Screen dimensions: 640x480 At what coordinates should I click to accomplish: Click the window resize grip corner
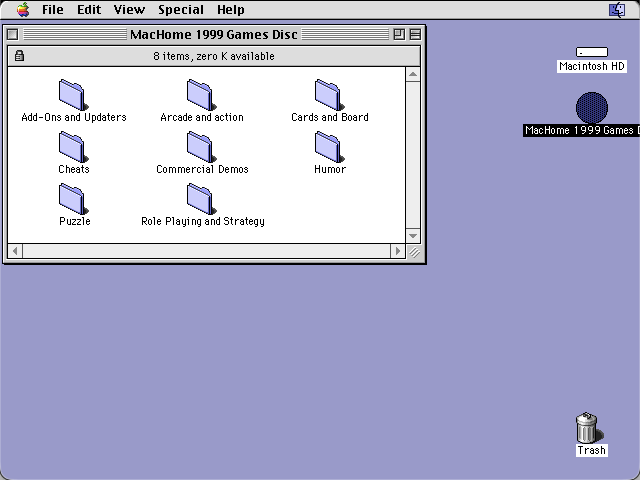pos(414,252)
